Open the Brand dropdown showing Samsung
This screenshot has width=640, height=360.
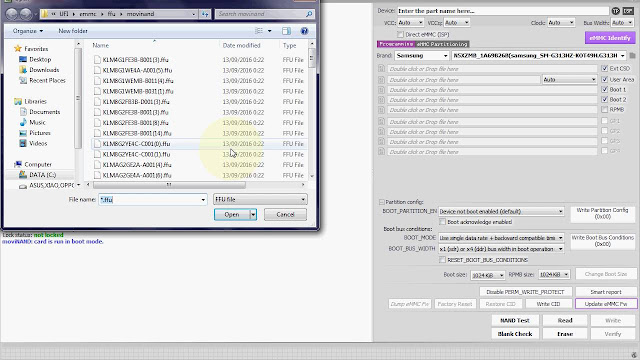click(422, 56)
